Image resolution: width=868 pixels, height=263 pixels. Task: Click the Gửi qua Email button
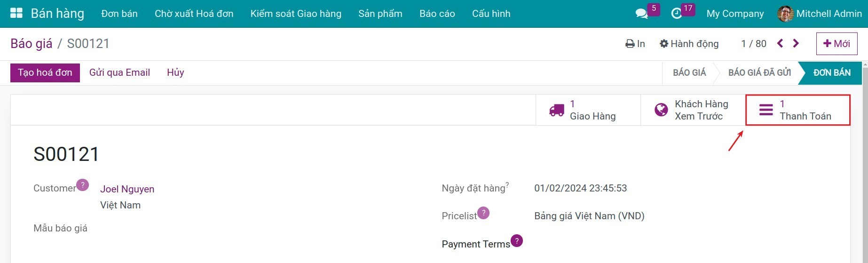tap(119, 72)
